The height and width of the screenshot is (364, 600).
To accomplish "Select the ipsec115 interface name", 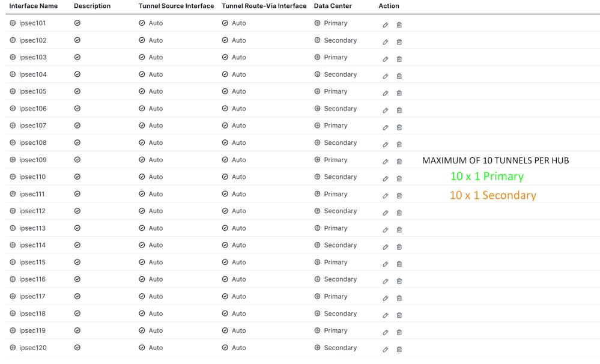I will coord(32,262).
